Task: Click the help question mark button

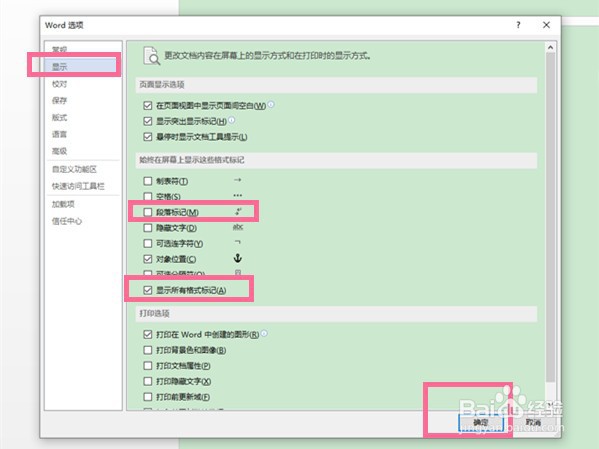Action: (x=518, y=25)
